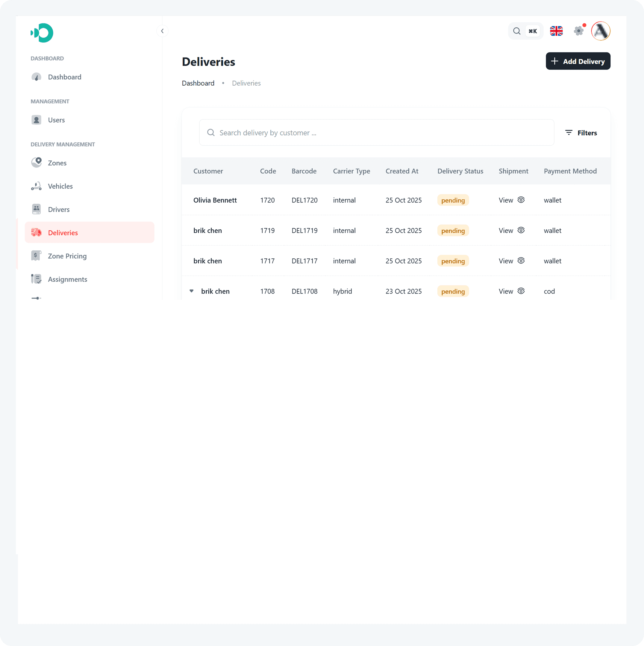Click eye icon for delivery DEL1717
This screenshot has width=644, height=646.
click(x=521, y=261)
